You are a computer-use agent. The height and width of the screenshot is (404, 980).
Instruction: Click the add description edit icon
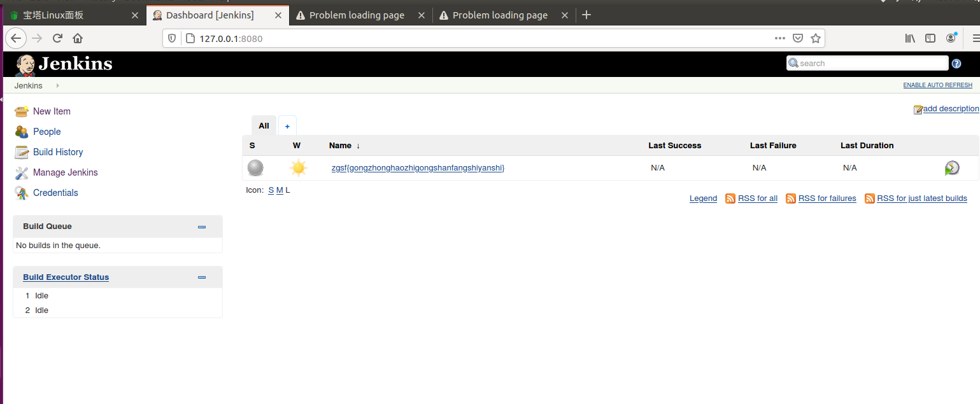pos(918,109)
